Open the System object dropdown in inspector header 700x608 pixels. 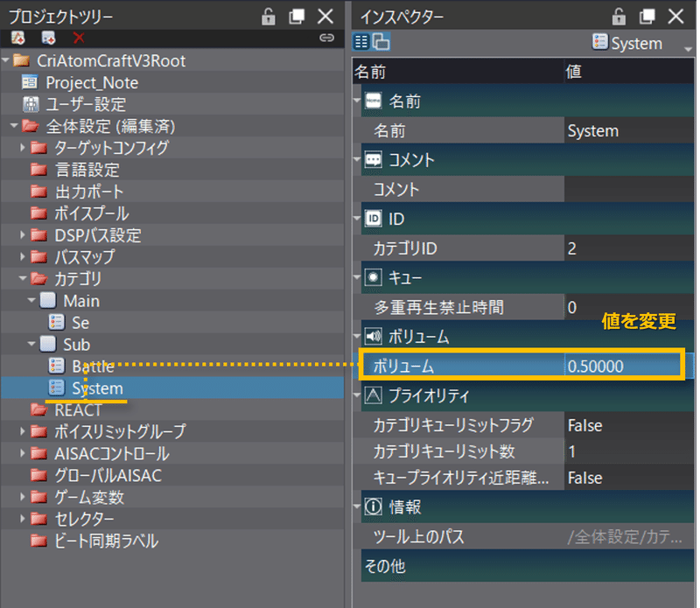[x=688, y=48]
